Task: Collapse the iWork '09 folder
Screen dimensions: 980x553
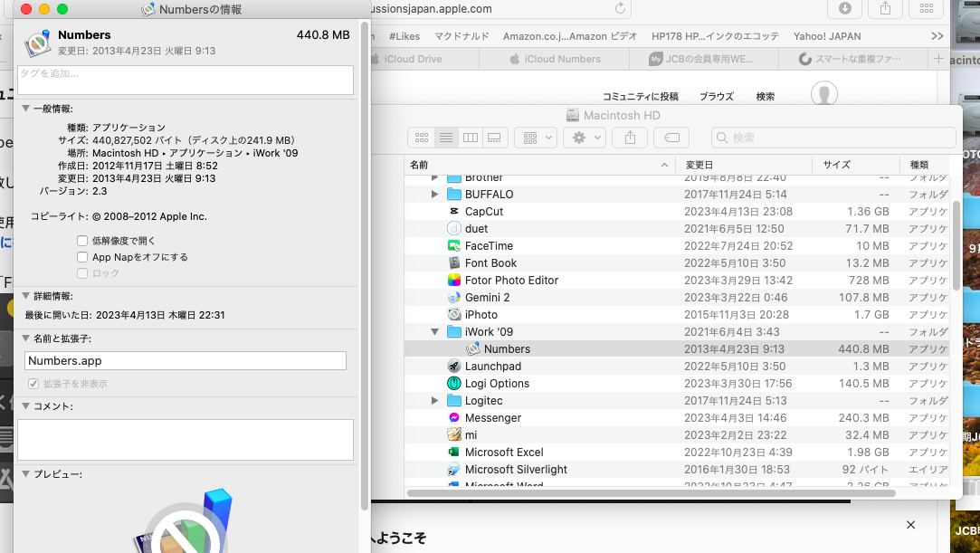Action: [435, 332]
